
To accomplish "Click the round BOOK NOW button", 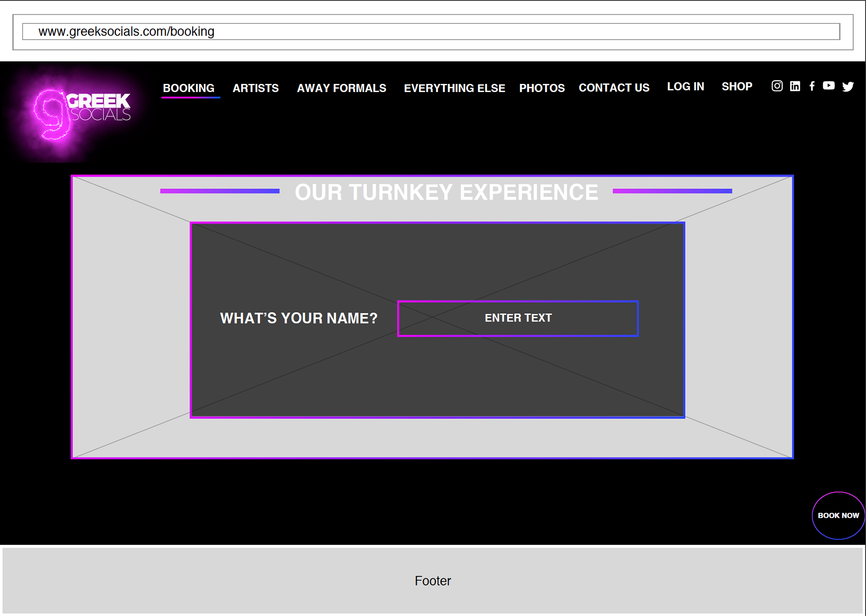I will coord(838,515).
